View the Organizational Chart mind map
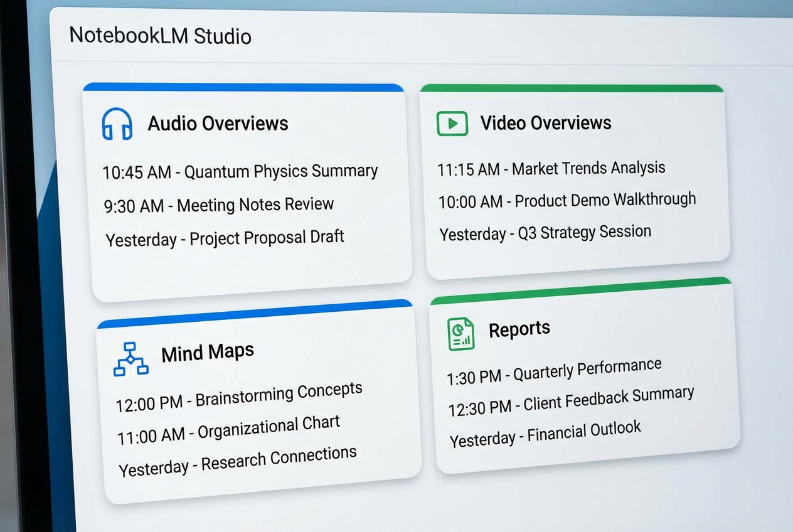The height and width of the screenshot is (532, 793). click(x=229, y=424)
